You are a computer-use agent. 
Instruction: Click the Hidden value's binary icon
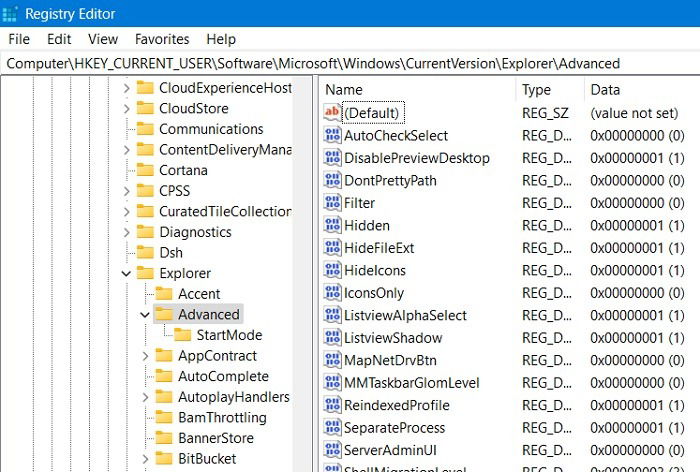(x=333, y=225)
